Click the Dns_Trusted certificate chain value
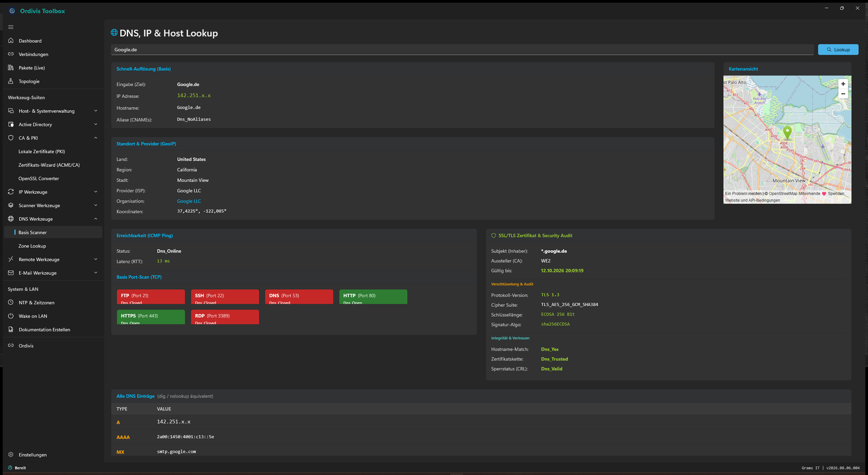The height and width of the screenshot is (475, 868). pos(554,359)
